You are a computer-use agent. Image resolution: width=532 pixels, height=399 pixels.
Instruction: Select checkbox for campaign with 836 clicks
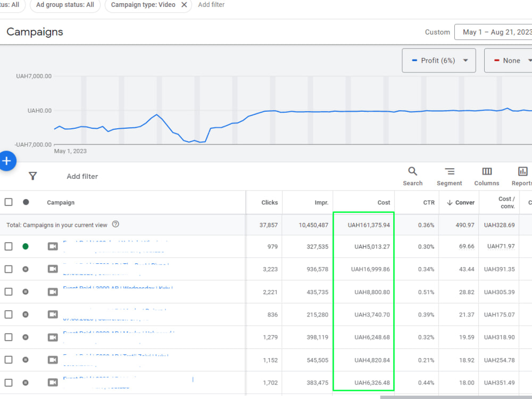(9, 314)
